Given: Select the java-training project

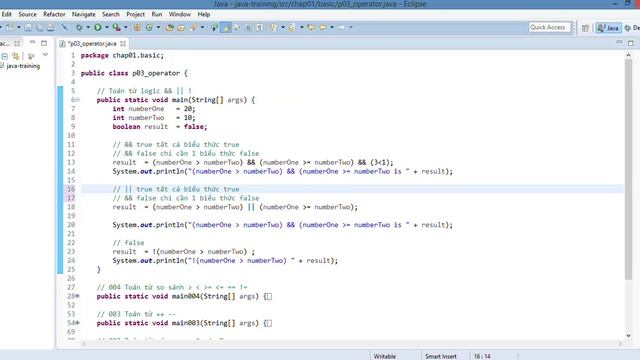Looking at the screenshot, I should tap(23, 66).
